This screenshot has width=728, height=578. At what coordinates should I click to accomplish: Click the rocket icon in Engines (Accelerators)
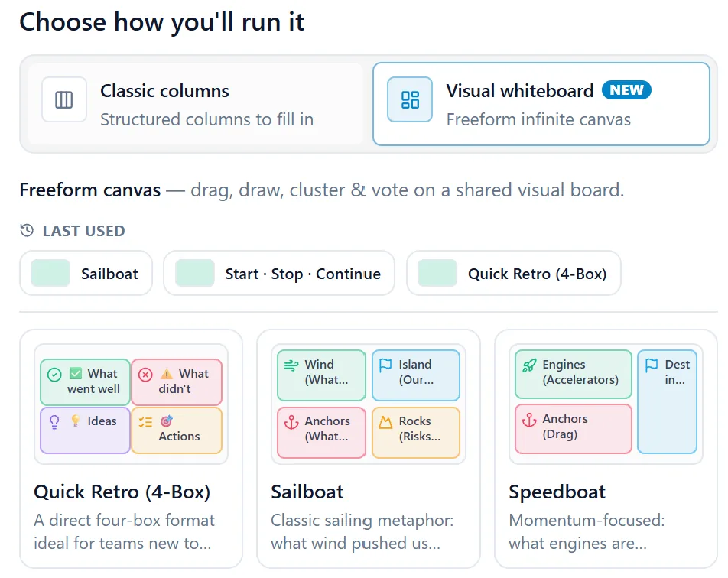(x=529, y=365)
